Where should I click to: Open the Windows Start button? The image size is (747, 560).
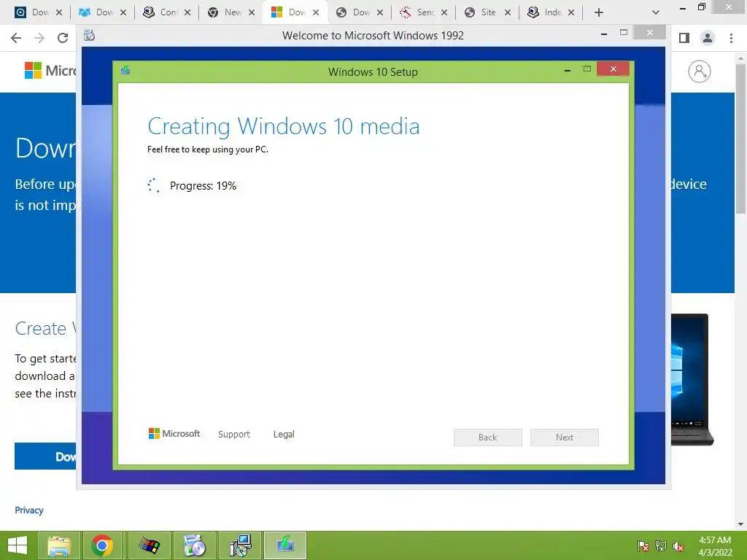coord(18,545)
